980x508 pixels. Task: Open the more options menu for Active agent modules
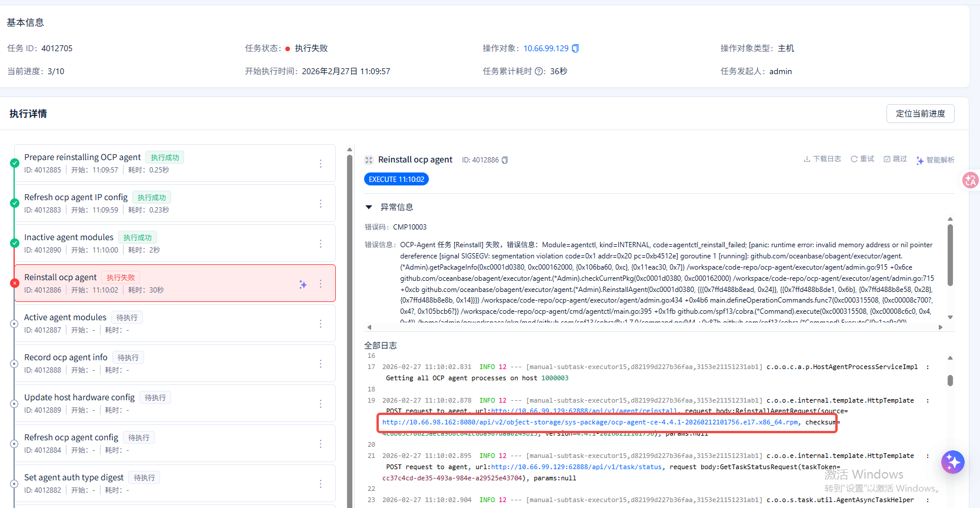(321, 324)
